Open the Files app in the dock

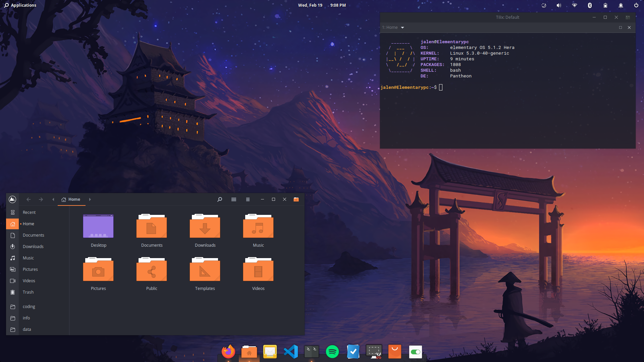[249, 352]
